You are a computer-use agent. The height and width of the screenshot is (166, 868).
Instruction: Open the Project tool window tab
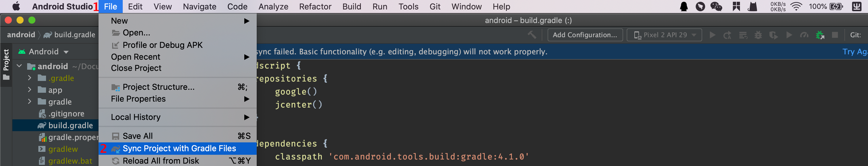click(6, 65)
